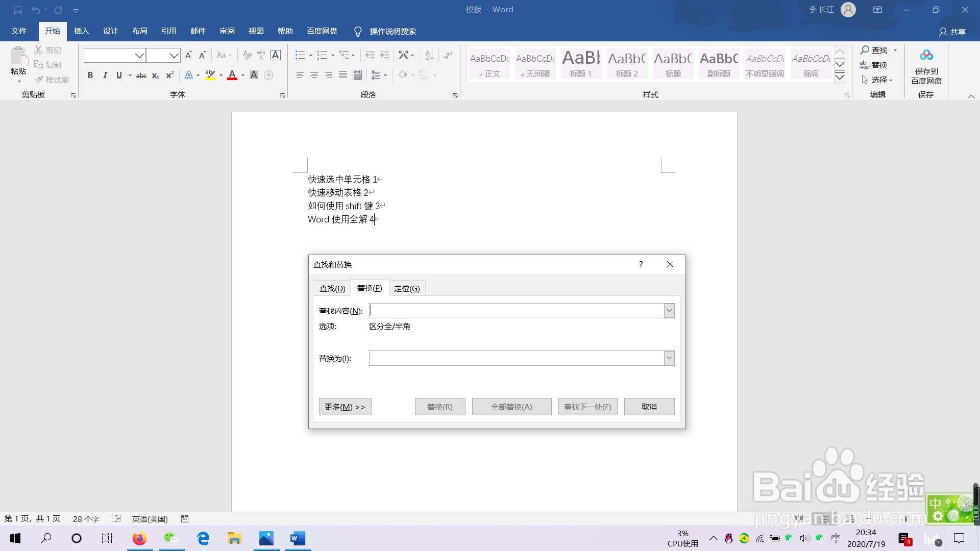Open the 插入 ribbon tab
The width and height of the screenshot is (980, 551).
coord(81,31)
